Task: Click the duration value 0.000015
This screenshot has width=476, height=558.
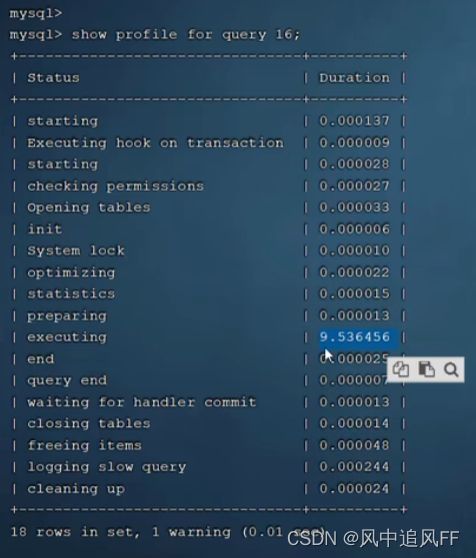Action: click(x=354, y=294)
